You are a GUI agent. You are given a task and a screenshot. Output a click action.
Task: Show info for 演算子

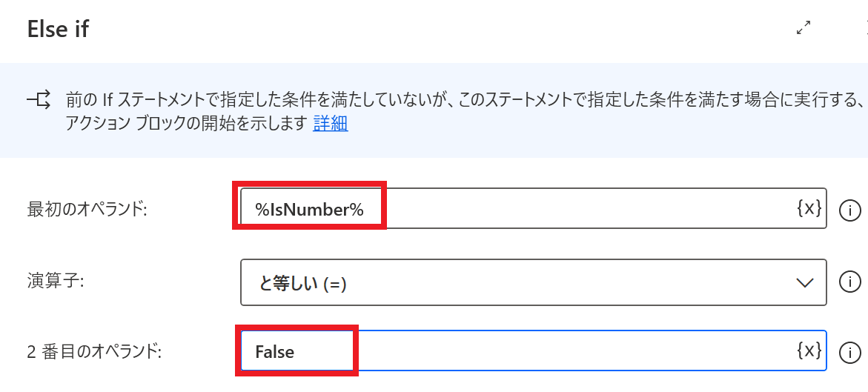coord(849,282)
